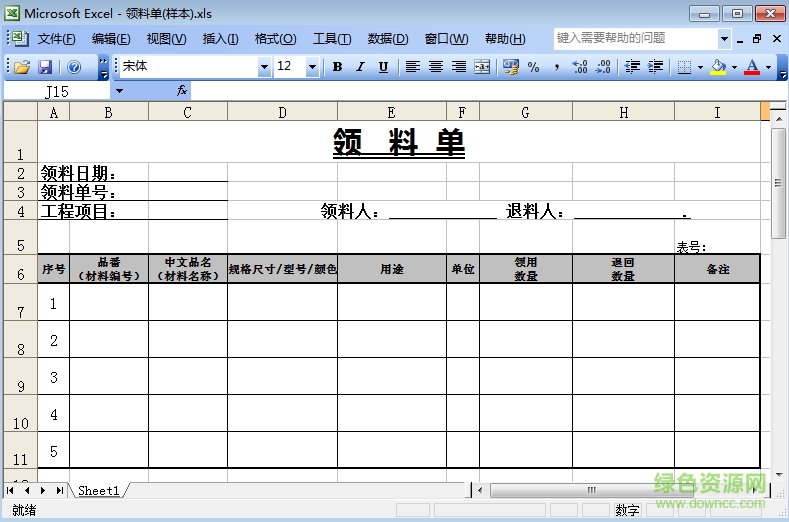Decrease decimal places

[603, 66]
